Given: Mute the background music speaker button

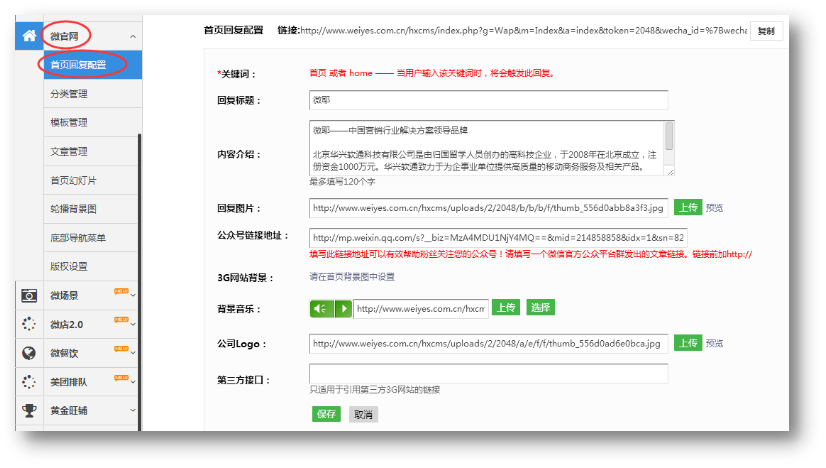Looking at the screenshot, I should pyautogui.click(x=321, y=308).
